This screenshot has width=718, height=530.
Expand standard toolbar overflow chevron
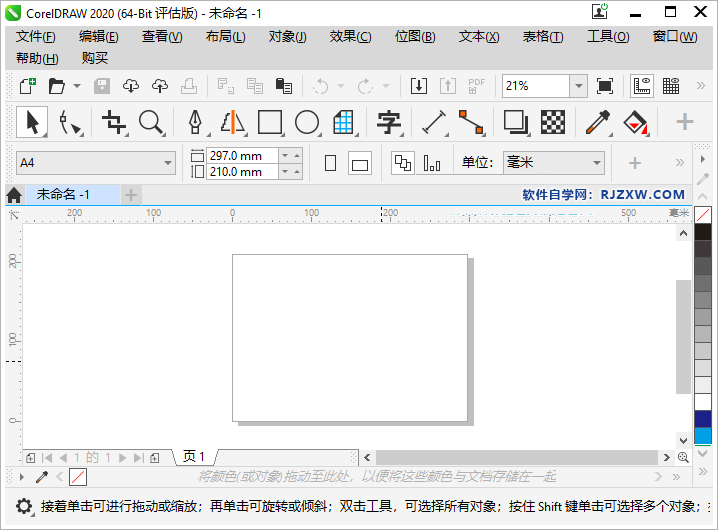click(x=701, y=86)
